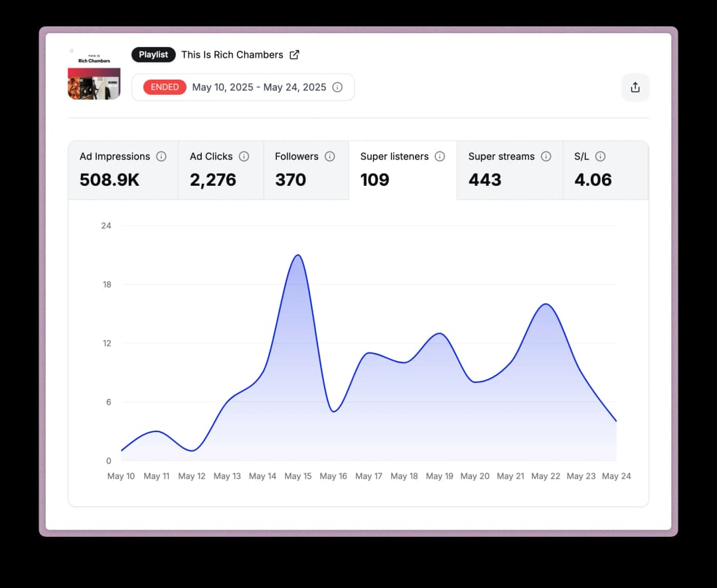The image size is (717, 588).
Task: Open the This Is Rich Chambers link
Action: [232, 54]
